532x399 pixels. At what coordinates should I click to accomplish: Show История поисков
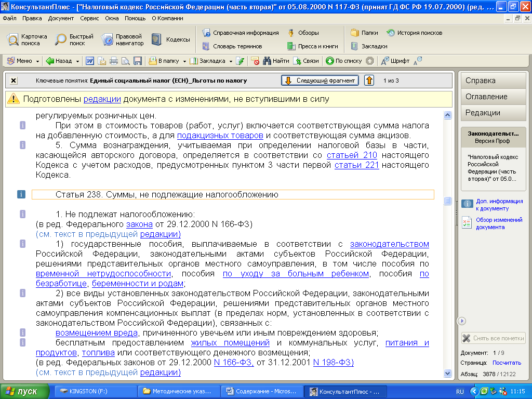point(414,33)
